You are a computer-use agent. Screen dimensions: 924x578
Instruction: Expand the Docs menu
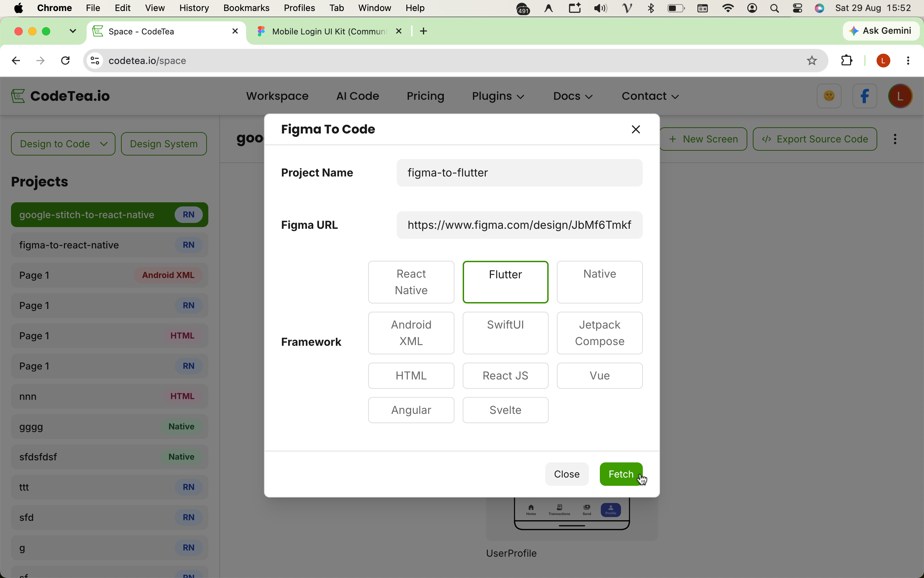(x=573, y=96)
